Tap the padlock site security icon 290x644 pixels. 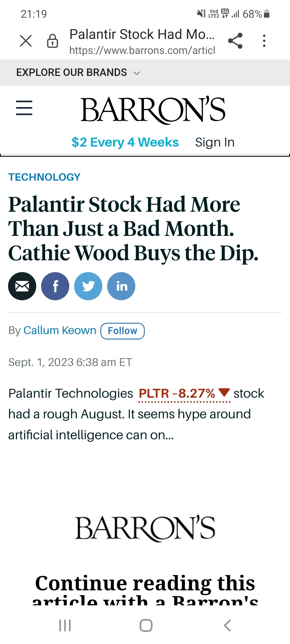(x=52, y=41)
